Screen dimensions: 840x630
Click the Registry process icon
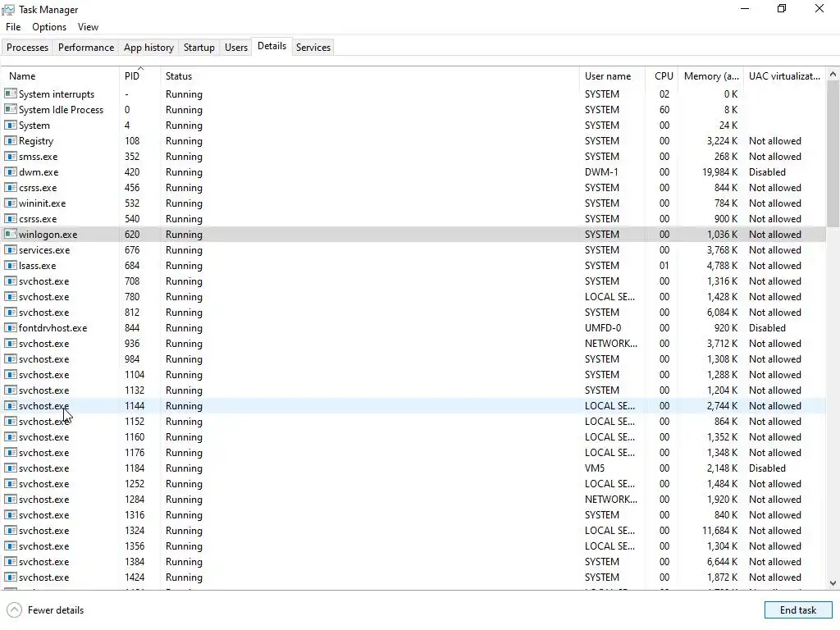[10, 140]
